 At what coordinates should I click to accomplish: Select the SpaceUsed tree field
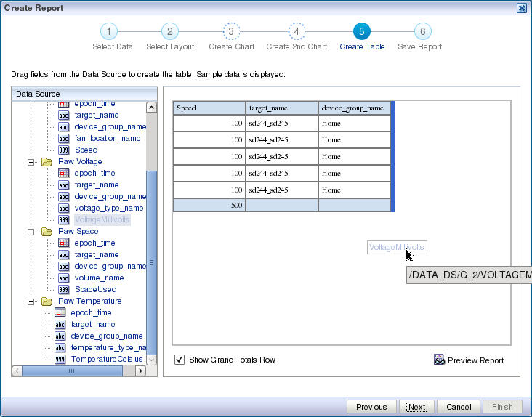click(96, 290)
